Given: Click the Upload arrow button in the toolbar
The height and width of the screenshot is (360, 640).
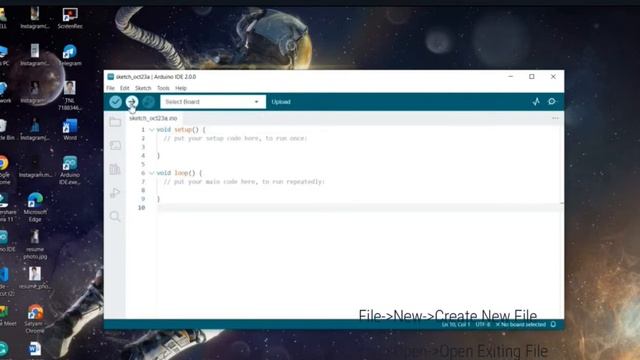Looking at the screenshot, I should 132,102.
